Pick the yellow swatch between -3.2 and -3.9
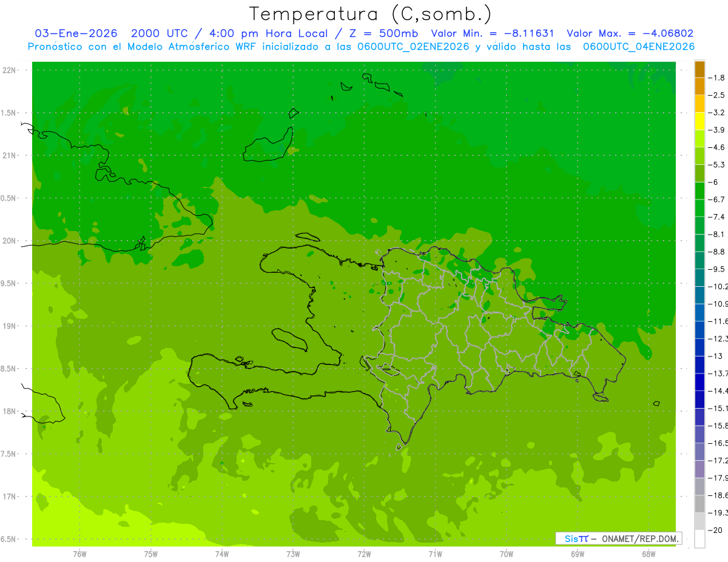The height and width of the screenshot is (562, 728). (x=699, y=121)
